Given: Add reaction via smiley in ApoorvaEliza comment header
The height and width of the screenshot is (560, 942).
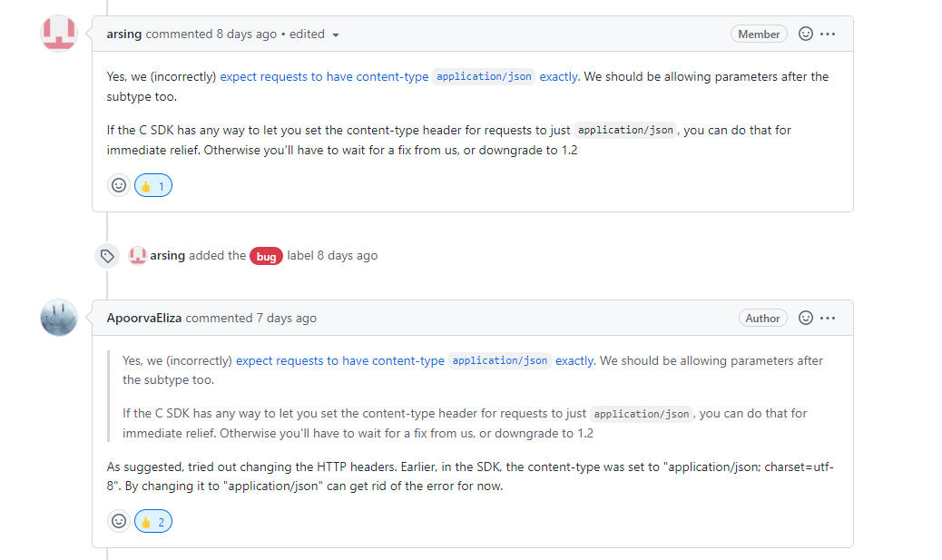Looking at the screenshot, I should pyautogui.click(x=806, y=318).
